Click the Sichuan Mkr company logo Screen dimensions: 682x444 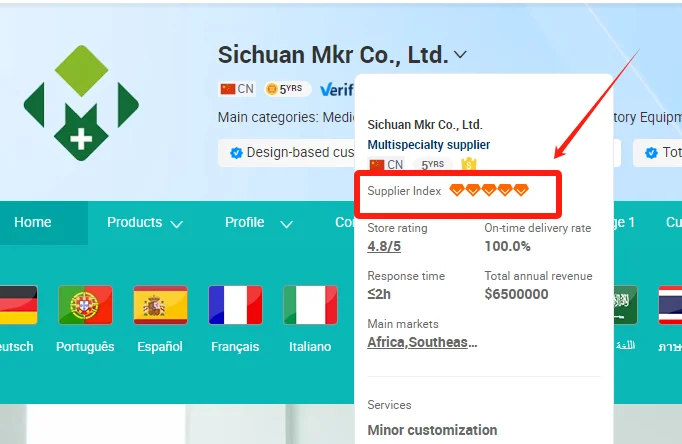click(81, 103)
